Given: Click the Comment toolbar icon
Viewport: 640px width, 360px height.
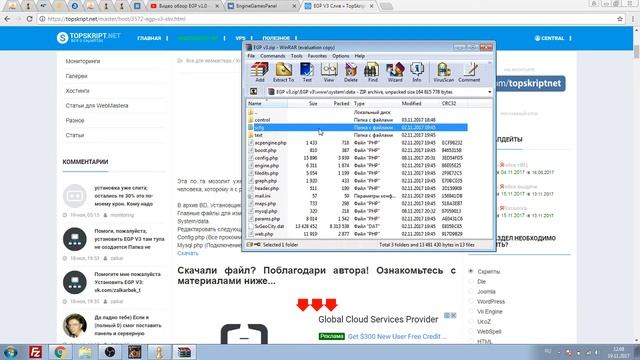Looking at the screenshot, I should click(469, 72).
